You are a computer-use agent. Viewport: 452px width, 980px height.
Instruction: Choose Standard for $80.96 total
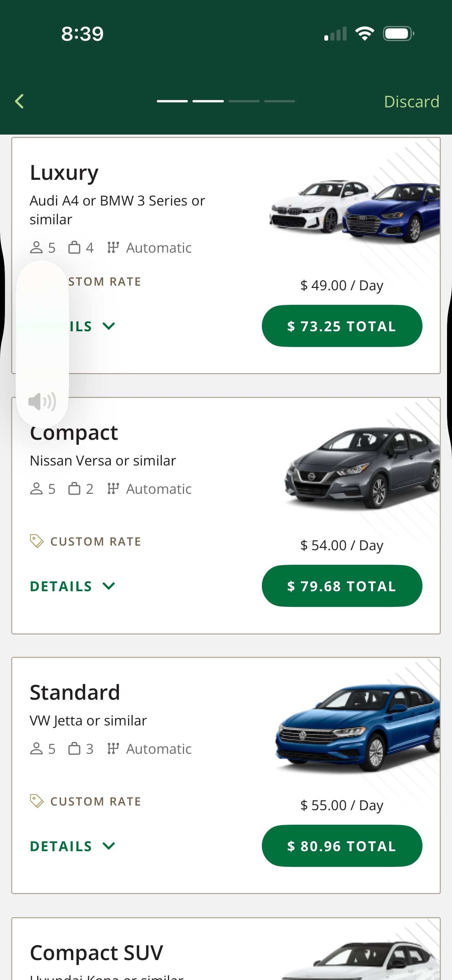click(x=342, y=846)
